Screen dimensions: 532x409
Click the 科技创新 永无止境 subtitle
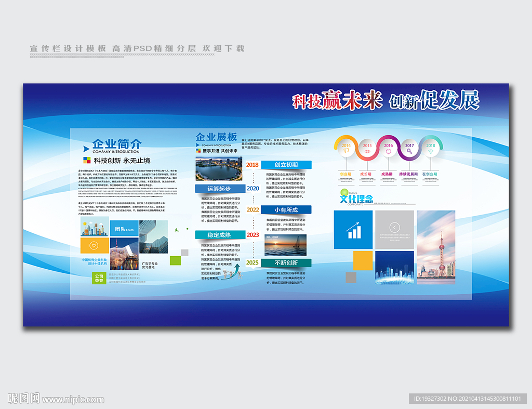point(122,161)
